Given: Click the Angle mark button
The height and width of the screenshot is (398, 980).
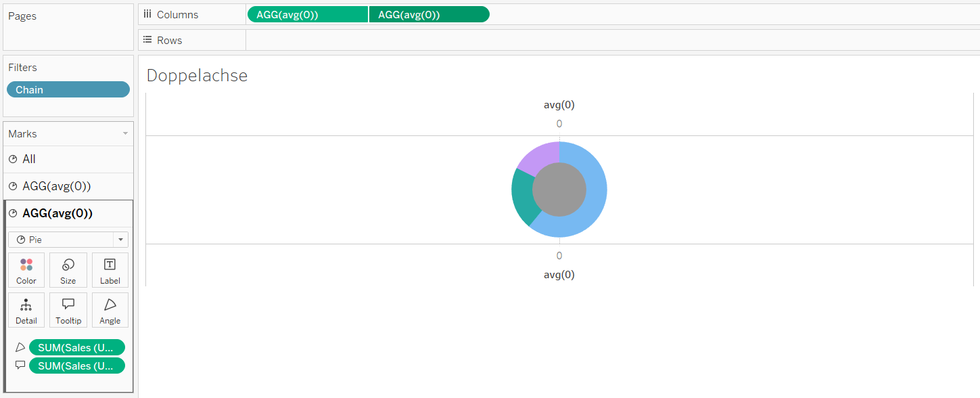Looking at the screenshot, I should click(x=110, y=310).
